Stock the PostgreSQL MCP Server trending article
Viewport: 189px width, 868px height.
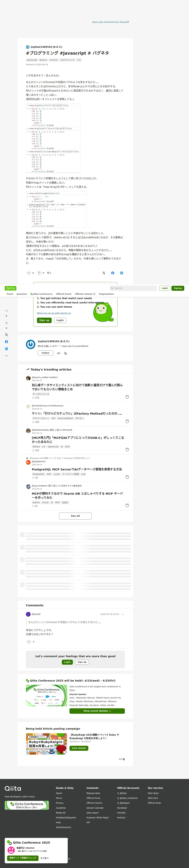(x=127, y=477)
